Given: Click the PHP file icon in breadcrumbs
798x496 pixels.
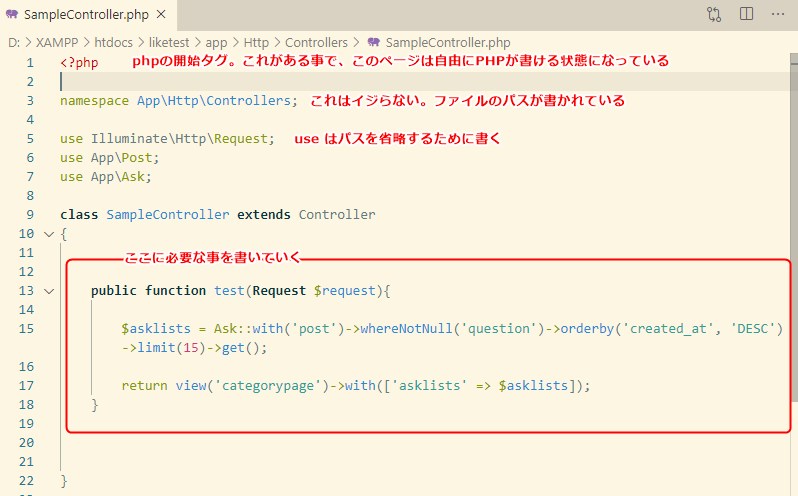Looking at the screenshot, I should pos(373,43).
